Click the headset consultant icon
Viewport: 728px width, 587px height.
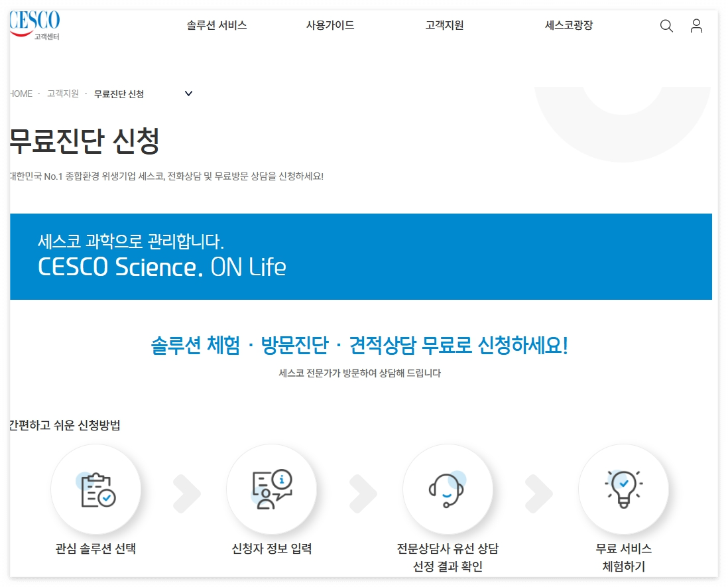coord(448,489)
